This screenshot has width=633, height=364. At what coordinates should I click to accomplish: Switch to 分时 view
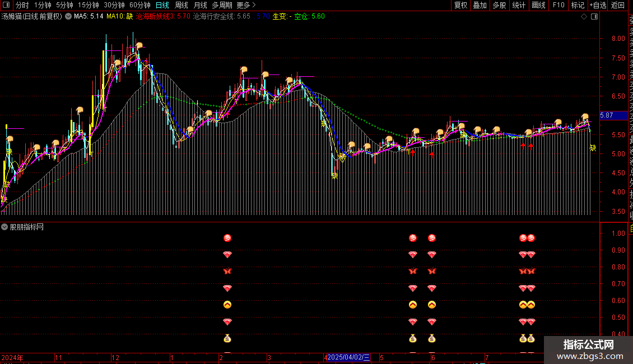coord(22,5)
